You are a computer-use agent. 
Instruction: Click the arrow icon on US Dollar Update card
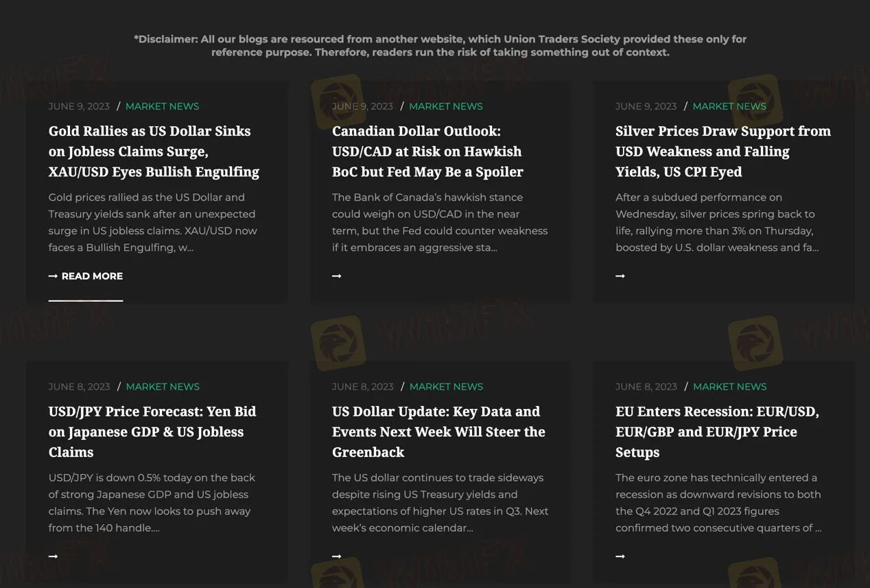(x=336, y=556)
